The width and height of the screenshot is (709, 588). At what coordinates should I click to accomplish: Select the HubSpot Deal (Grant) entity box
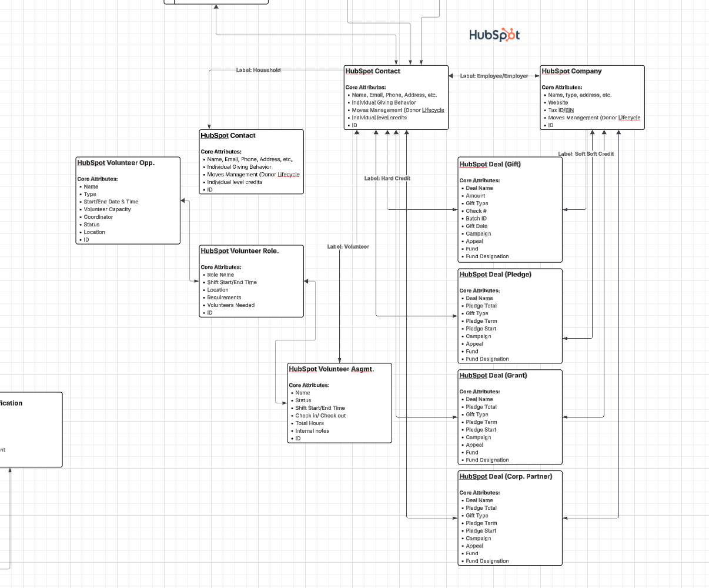[x=509, y=416]
